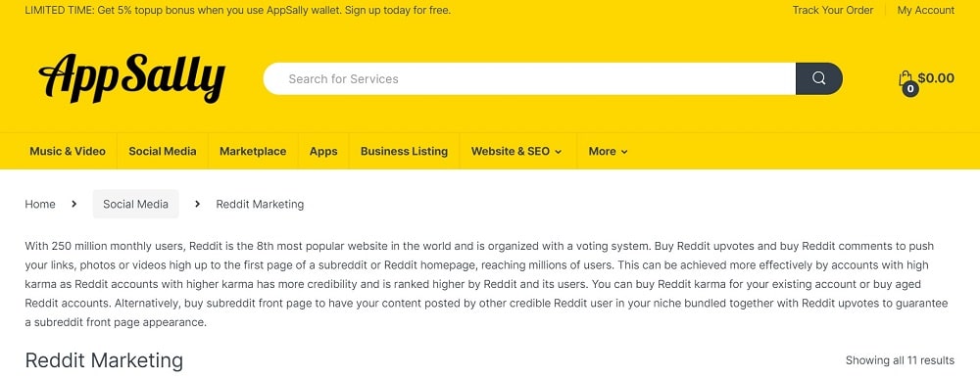This screenshot has height=380, width=980.
Task: Open the shopping bag cart icon
Action: (x=905, y=78)
